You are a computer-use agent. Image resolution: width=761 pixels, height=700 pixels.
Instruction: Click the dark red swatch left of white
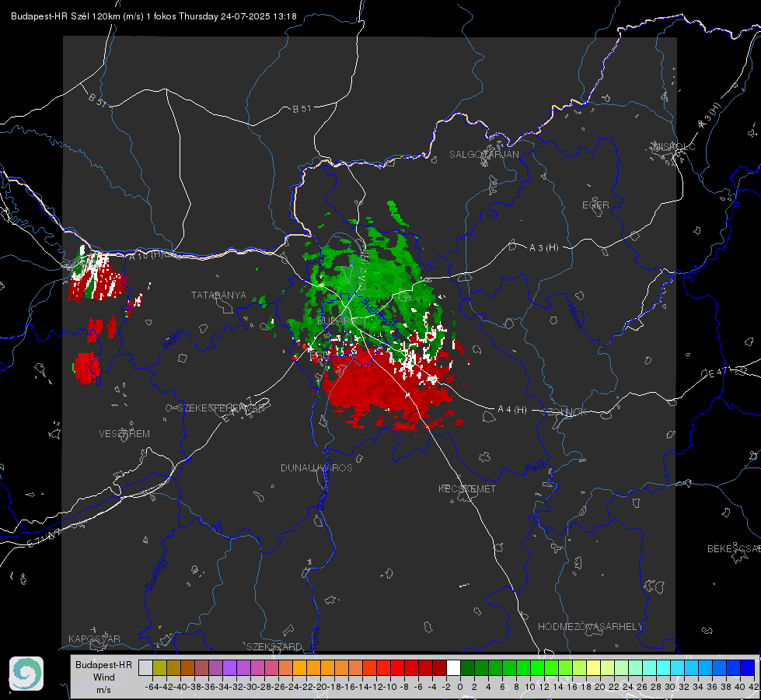[x=440, y=667]
